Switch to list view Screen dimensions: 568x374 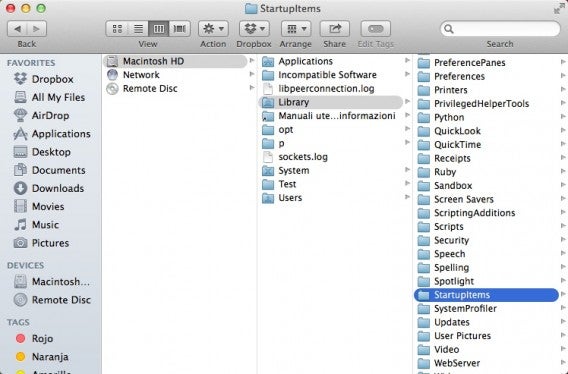click(138, 29)
